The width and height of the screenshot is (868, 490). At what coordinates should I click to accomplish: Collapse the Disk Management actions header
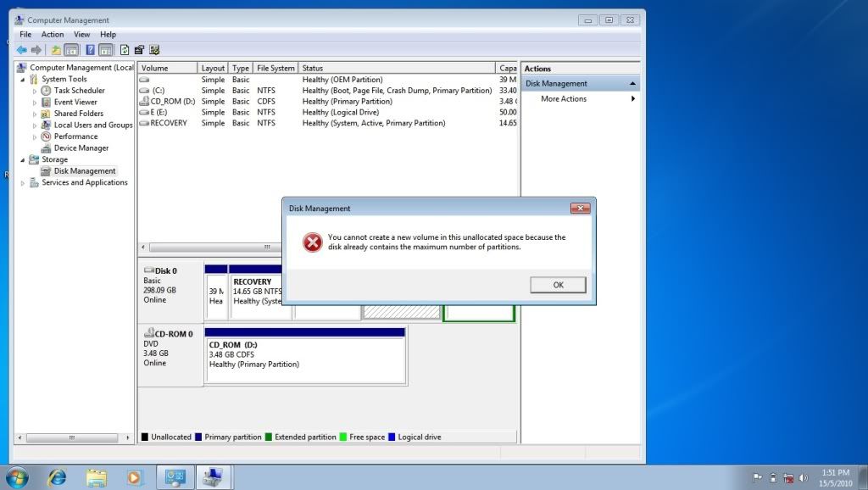pos(632,84)
